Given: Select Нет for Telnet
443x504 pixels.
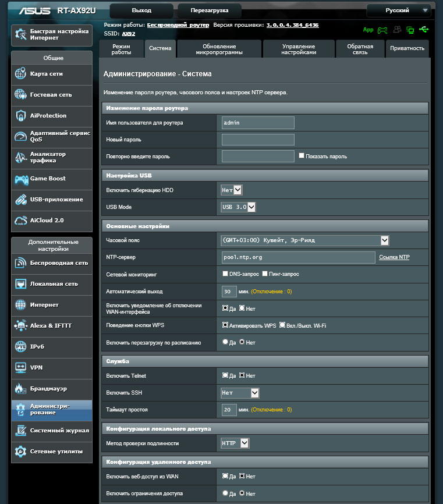Looking at the screenshot, I should tap(242, 375).
